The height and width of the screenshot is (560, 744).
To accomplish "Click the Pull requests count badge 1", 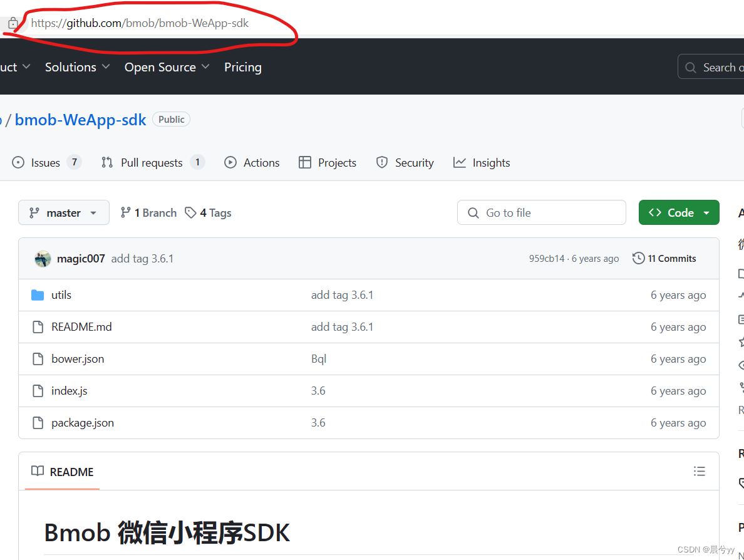I will pos(197,162).
